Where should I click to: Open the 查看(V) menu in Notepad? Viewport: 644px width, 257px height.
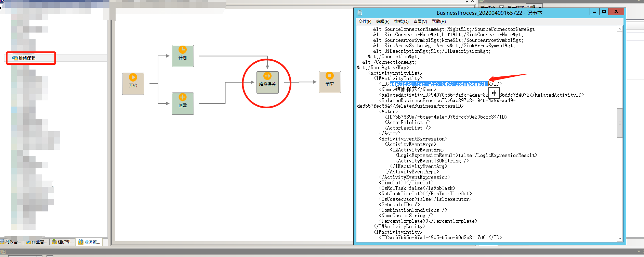[420, 22]
